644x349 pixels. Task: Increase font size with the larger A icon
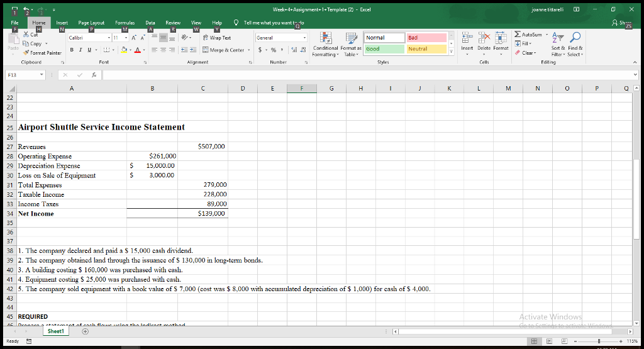(x=134, y=37)
